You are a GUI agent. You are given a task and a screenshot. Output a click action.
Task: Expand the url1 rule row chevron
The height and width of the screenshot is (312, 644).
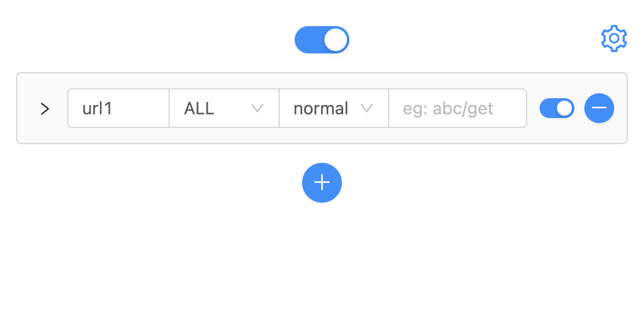pyautogui.click(x=45, y=109)
